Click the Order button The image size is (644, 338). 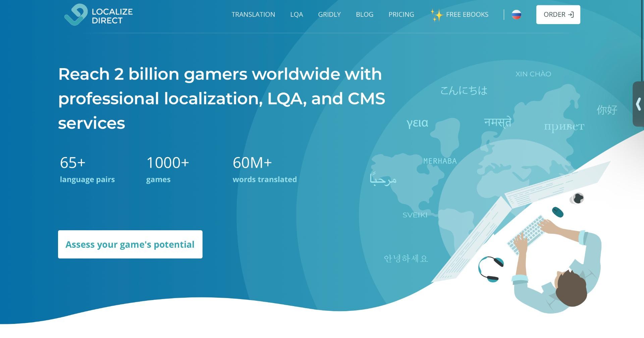tap(558, 15)
